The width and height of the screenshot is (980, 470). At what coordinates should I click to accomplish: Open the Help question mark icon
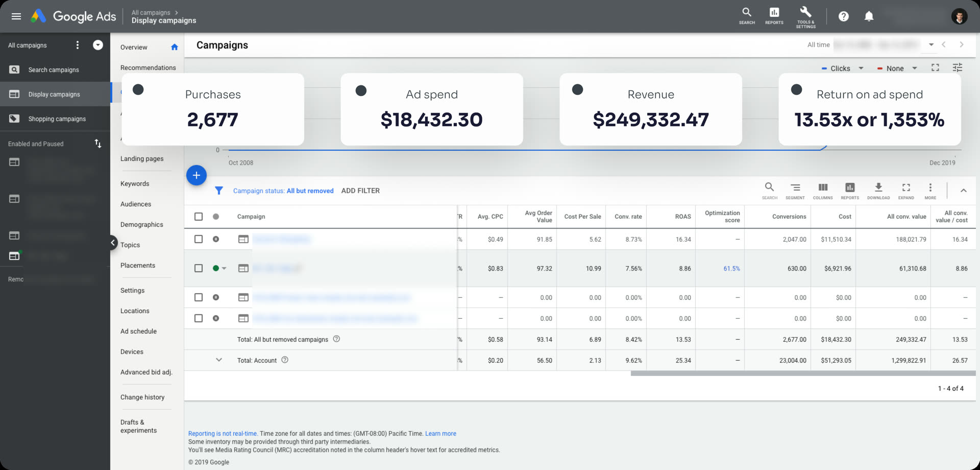point(843,16)
